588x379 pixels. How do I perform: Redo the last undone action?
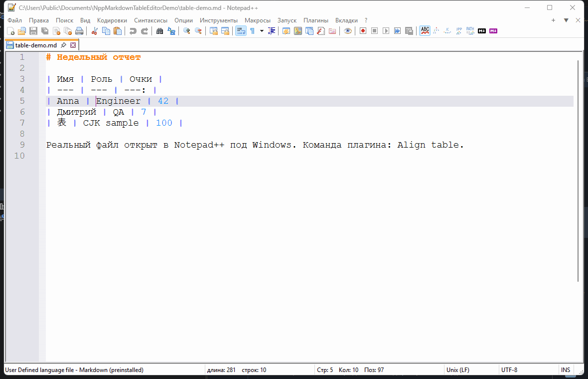pos(145,31)
